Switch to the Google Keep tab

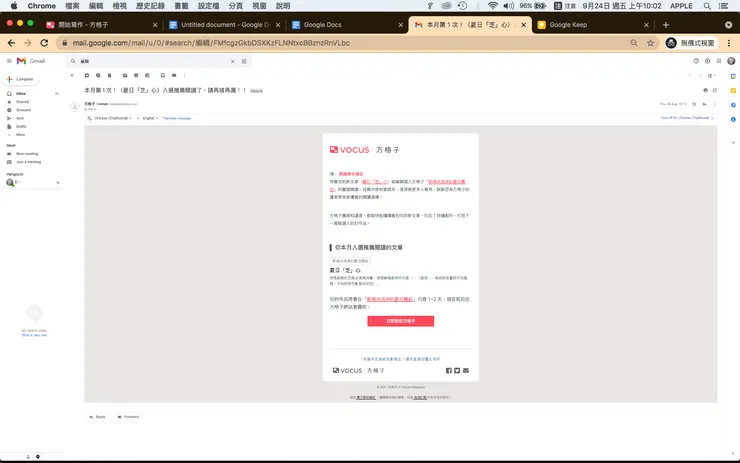click(x=593, y=25)
